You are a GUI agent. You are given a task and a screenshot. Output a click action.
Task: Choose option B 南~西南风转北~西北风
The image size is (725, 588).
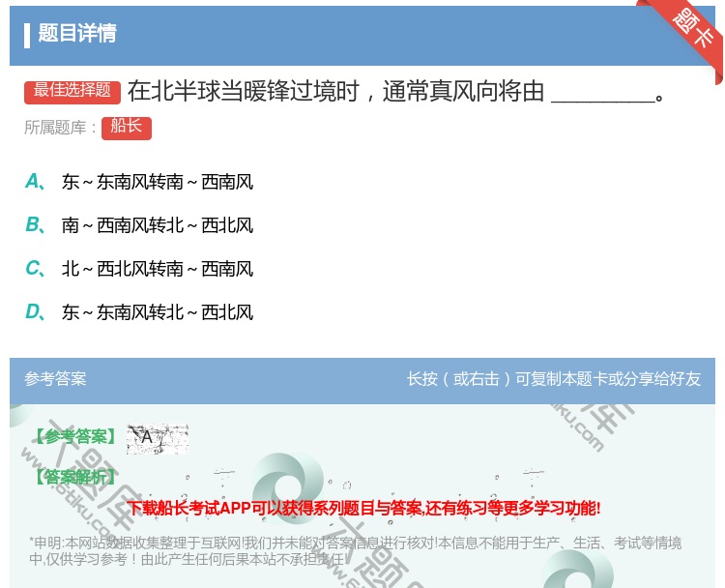pyautogui.click(x=139, y=224)
